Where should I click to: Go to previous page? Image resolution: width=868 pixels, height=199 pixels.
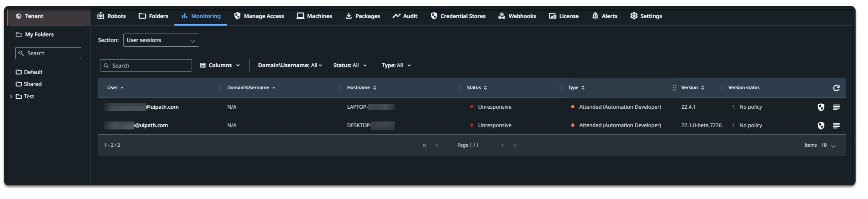(436, 145)
